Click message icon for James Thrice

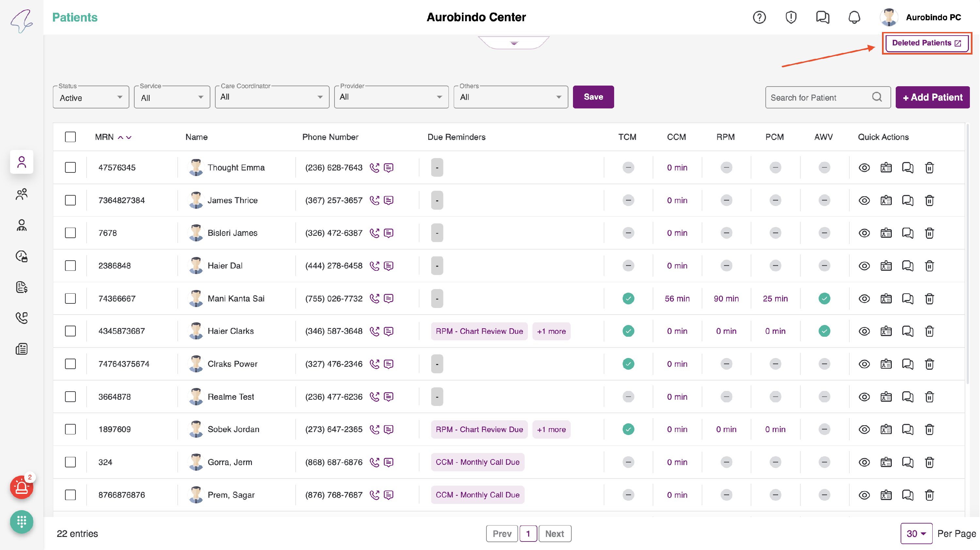point(388,201)
